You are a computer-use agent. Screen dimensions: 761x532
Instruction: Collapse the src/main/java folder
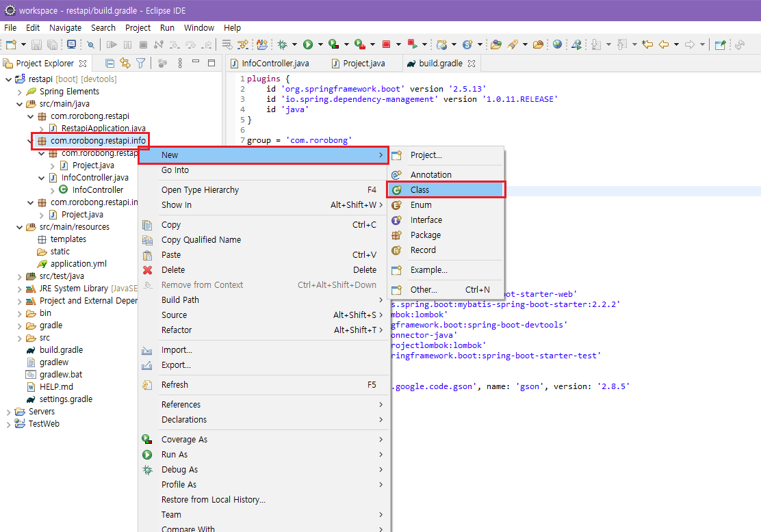(x=19, y=104)
